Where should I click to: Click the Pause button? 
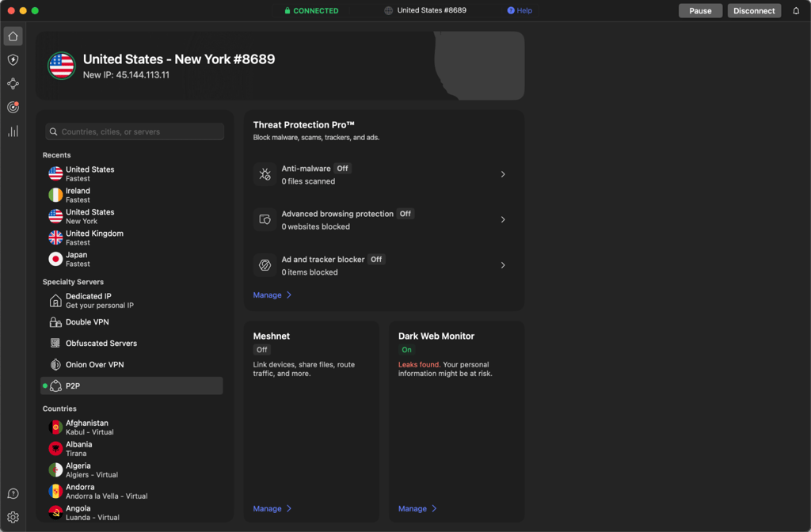click(700, 11)
